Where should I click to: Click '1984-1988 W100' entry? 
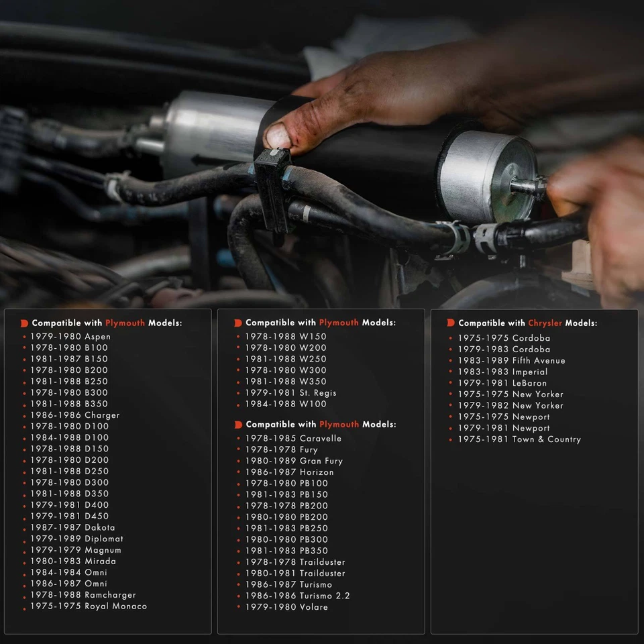click(286, 404)
